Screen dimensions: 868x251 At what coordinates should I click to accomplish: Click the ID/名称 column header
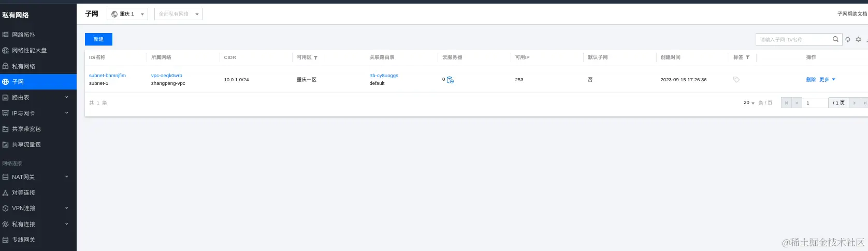(x=97, y=57)
